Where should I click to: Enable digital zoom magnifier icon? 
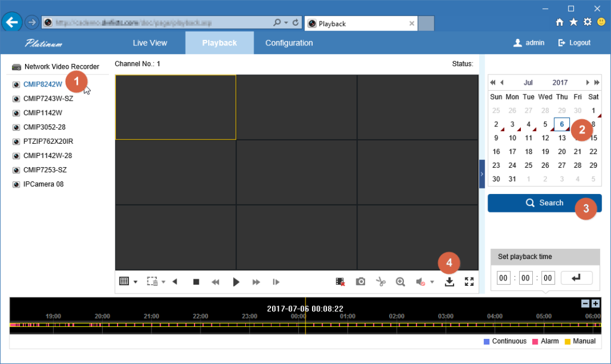tap(400, 282)
